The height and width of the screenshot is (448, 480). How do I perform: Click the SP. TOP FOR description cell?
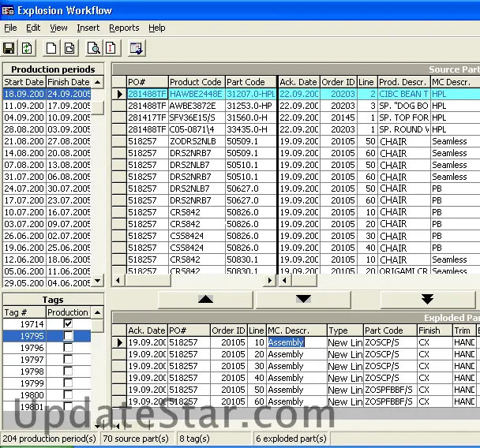click(403, 118)
